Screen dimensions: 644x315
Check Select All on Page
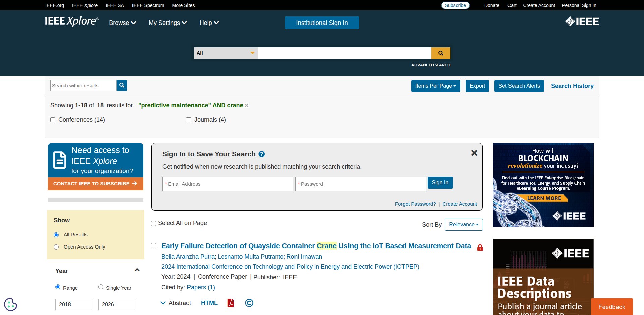click(153, 223)
